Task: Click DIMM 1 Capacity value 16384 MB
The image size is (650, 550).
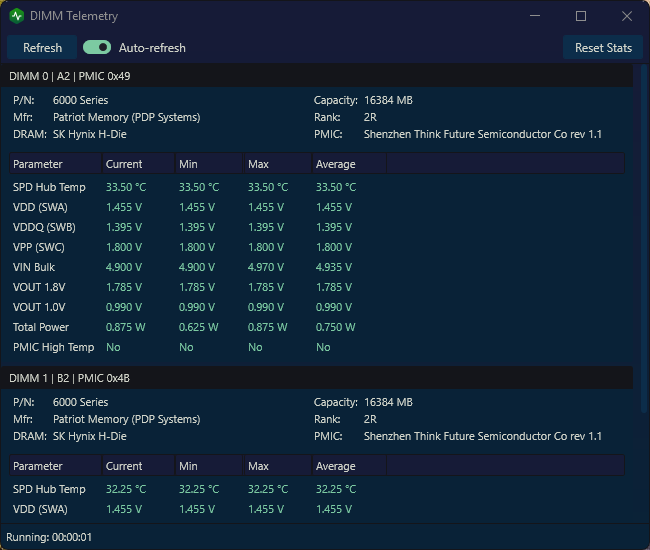Action: (388, 402)
